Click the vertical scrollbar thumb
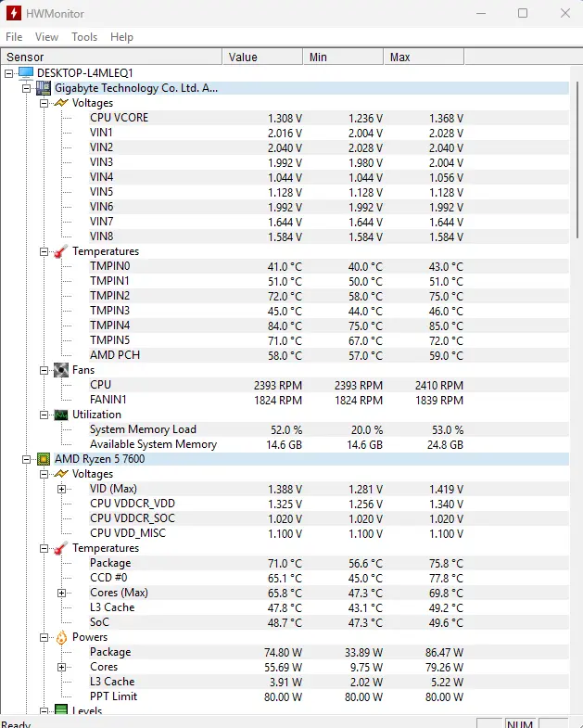Screen dimensions: 583x728 click(577, 160)
